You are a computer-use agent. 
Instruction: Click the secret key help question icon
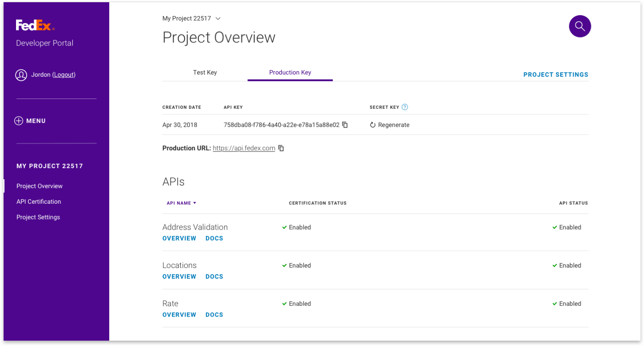click(x=405, y=107)
